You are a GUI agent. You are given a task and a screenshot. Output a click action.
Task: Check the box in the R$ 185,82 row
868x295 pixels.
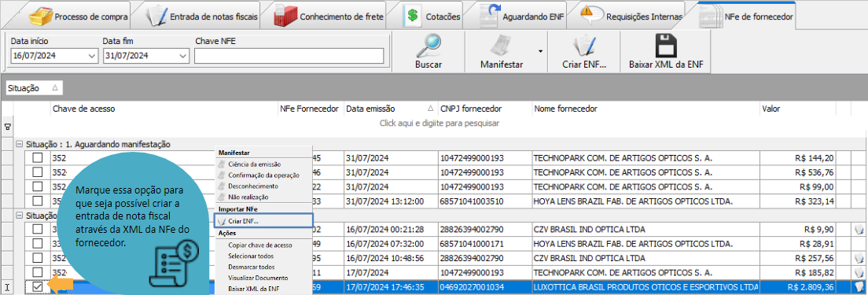37,272
